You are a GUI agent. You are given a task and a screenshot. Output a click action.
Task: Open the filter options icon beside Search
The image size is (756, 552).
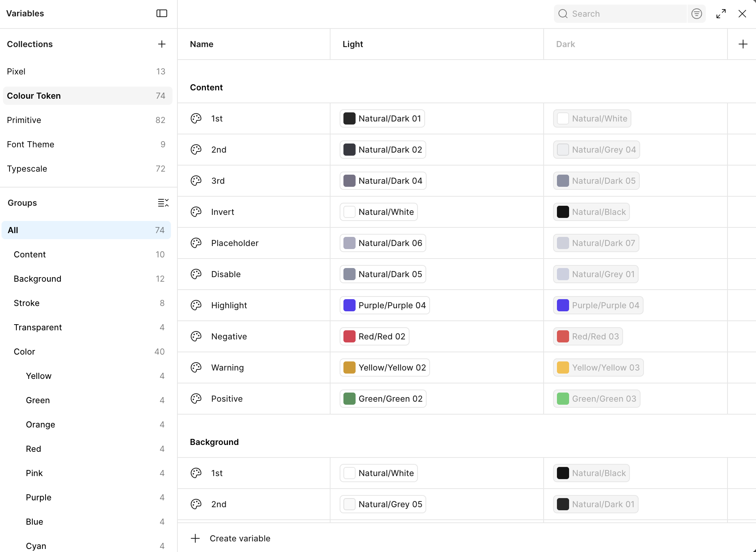696,14
